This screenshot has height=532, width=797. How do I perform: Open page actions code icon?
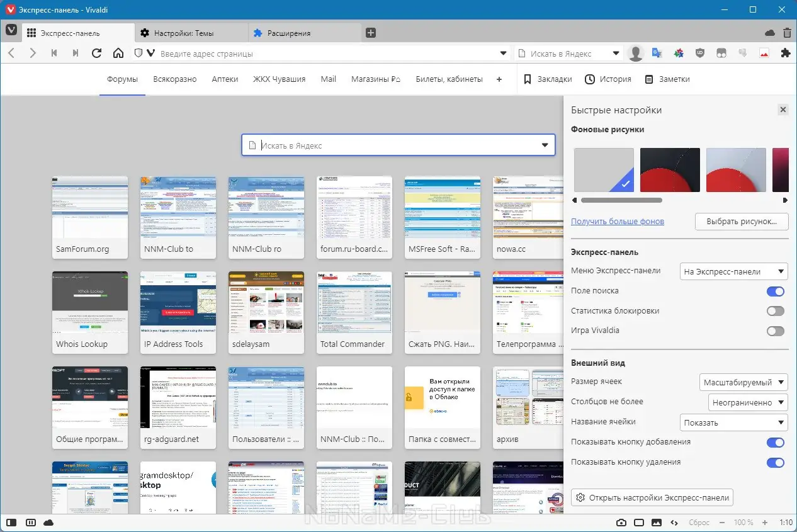674,523
